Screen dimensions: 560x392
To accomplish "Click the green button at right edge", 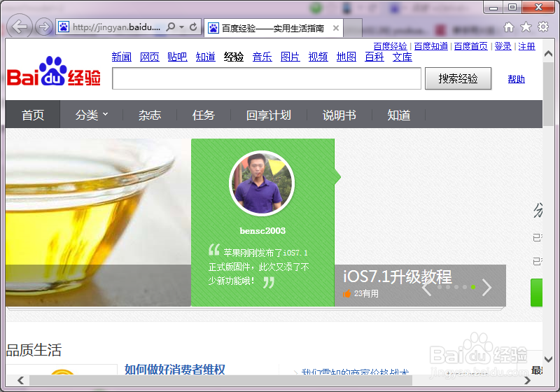I will (536, 293).
